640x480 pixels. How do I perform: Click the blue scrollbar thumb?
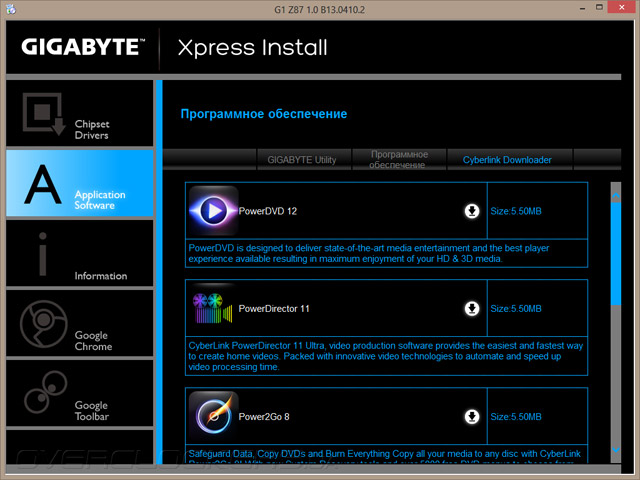616,253
